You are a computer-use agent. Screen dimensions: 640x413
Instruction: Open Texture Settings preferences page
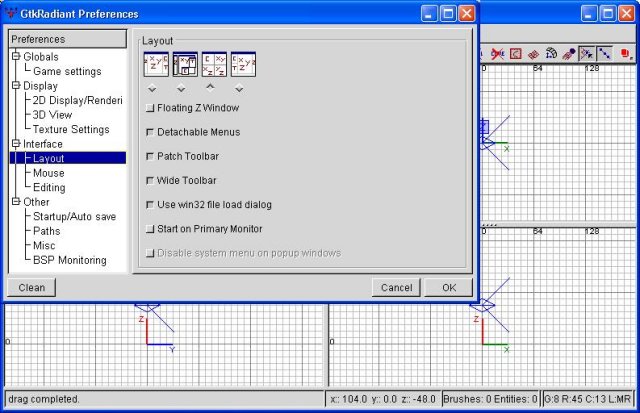tap(71, 129)
